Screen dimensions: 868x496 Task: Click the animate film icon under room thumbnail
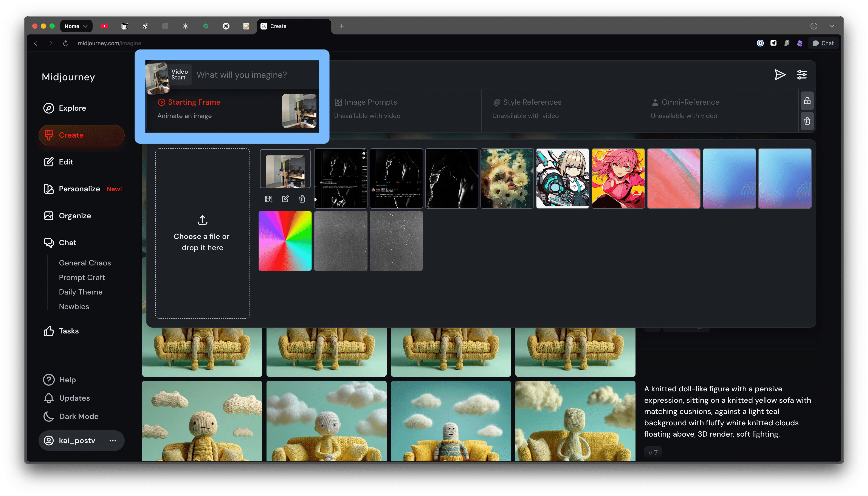pos(268,199)
